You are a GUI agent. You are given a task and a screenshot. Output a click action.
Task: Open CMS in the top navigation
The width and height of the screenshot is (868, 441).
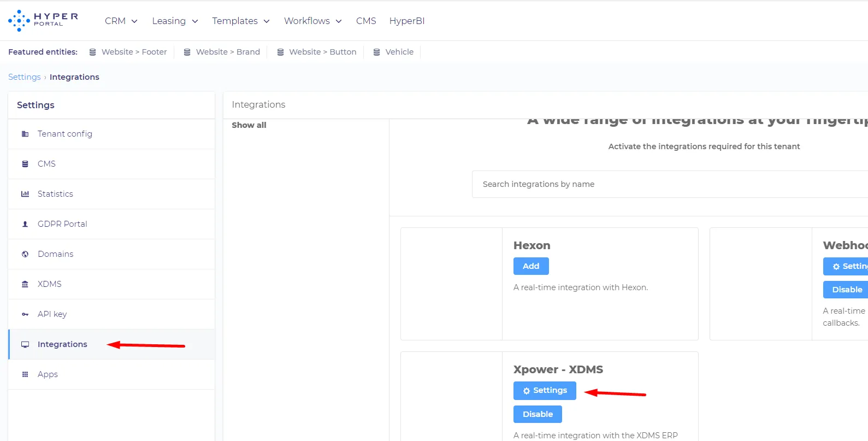click(x=366, y=21)
